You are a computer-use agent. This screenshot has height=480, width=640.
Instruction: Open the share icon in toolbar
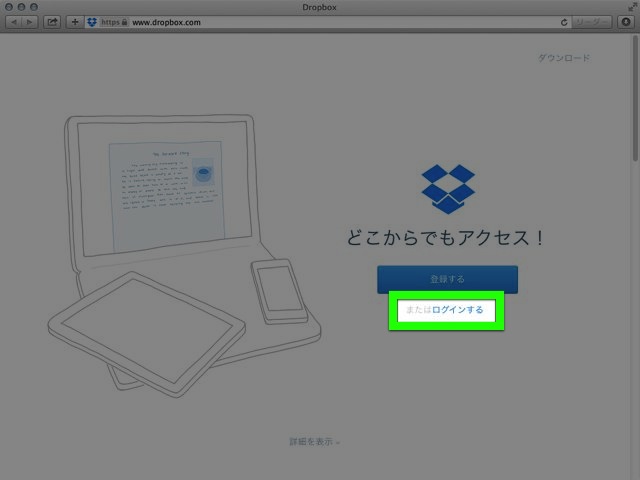click(x=52, y=22)
